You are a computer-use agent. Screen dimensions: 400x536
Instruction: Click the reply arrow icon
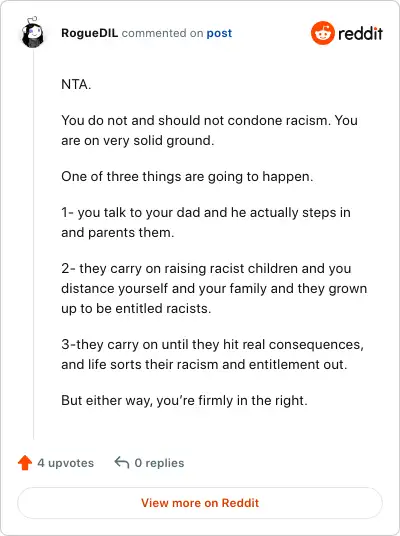(x=122, y=463)
